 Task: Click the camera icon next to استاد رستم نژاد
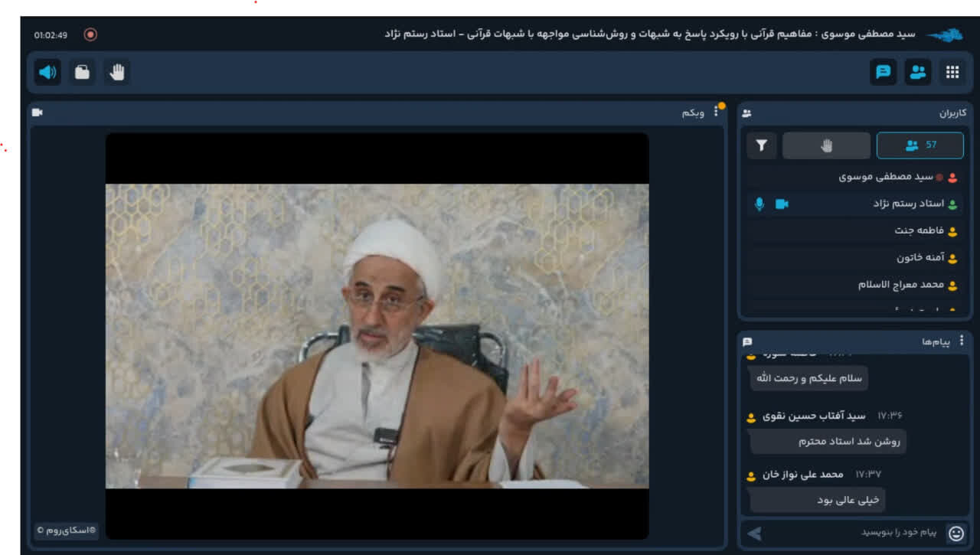(782, 204)
